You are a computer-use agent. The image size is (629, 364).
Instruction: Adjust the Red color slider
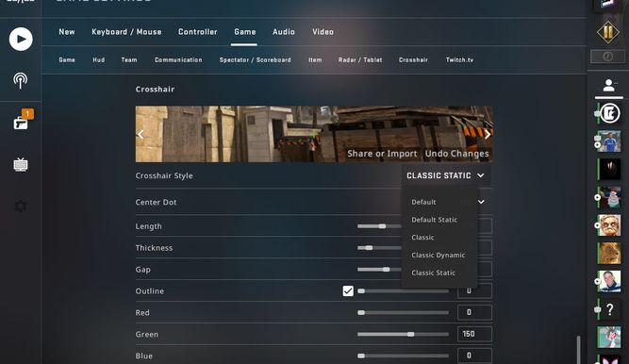tap(404, 313)
